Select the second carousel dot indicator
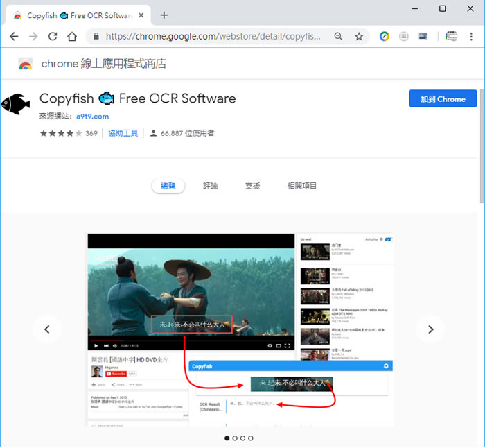 coord(235,438)
